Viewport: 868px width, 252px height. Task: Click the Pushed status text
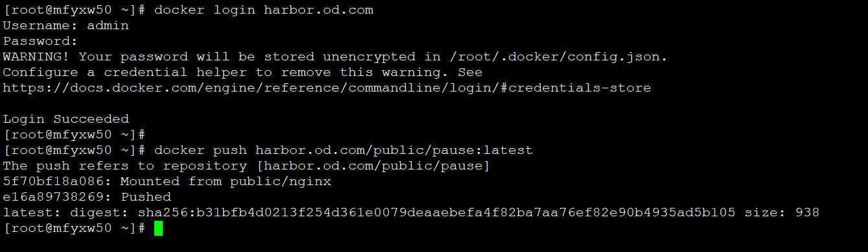pos(146,197)
